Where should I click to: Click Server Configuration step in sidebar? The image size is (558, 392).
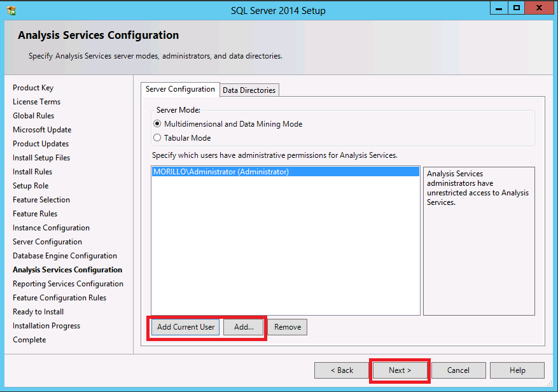point(47,242)
